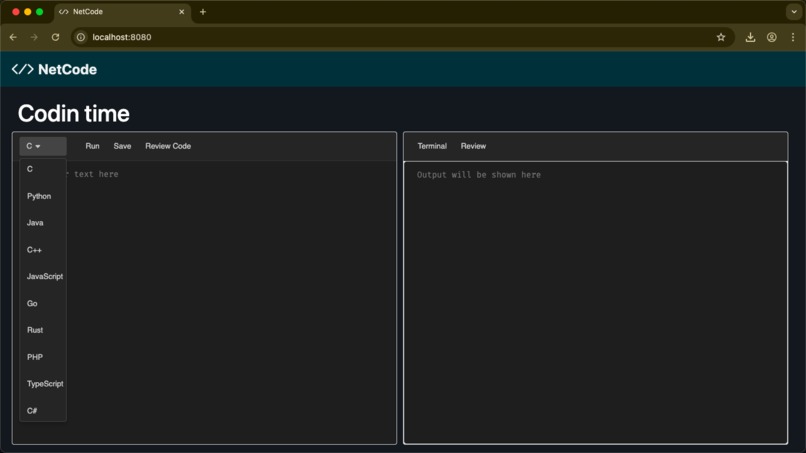Choose Go from language list
The image size is (806, 453).
click(43, 303)
